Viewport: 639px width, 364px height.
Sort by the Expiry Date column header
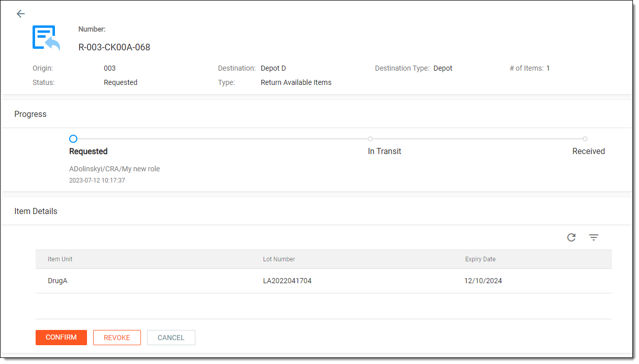pos(480,259)
